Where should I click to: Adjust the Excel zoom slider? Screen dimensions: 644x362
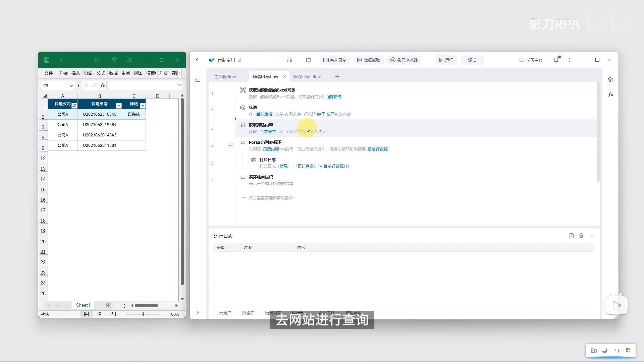click(x=143, y=314)
